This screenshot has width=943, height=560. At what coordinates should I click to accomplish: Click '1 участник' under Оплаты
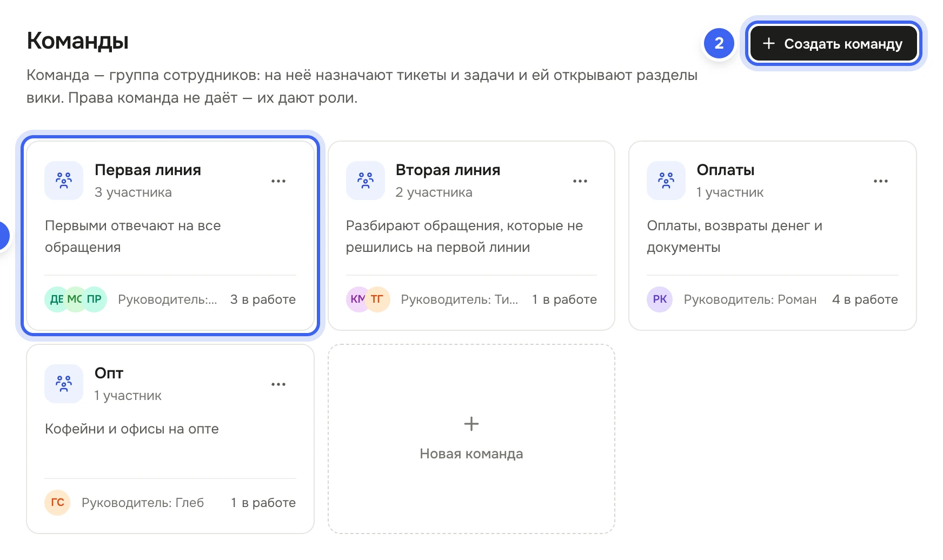click(730, 192)
